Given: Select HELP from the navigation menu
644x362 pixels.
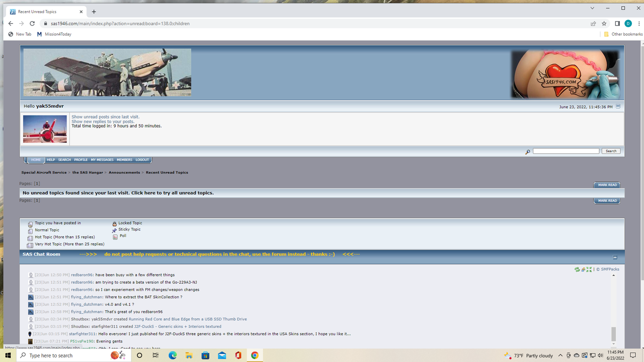Looking at the screenshot, I should tap(51, 159).
